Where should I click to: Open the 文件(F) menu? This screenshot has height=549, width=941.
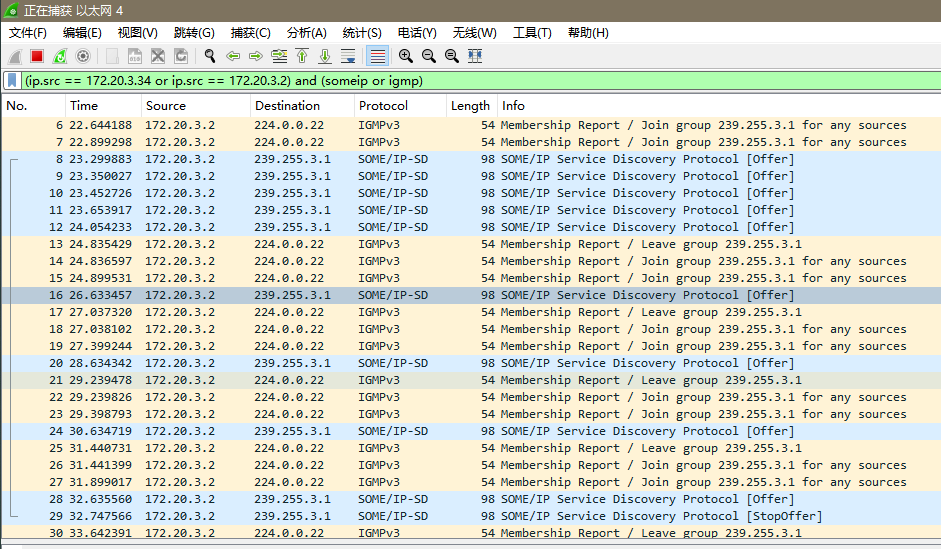click(x=28, y=32)
